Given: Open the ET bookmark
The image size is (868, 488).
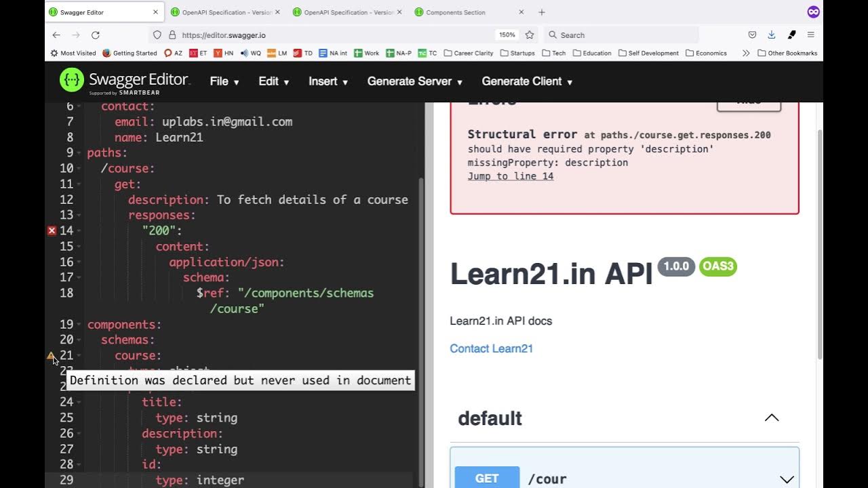Looking at the screenshot, I should 198,53.
